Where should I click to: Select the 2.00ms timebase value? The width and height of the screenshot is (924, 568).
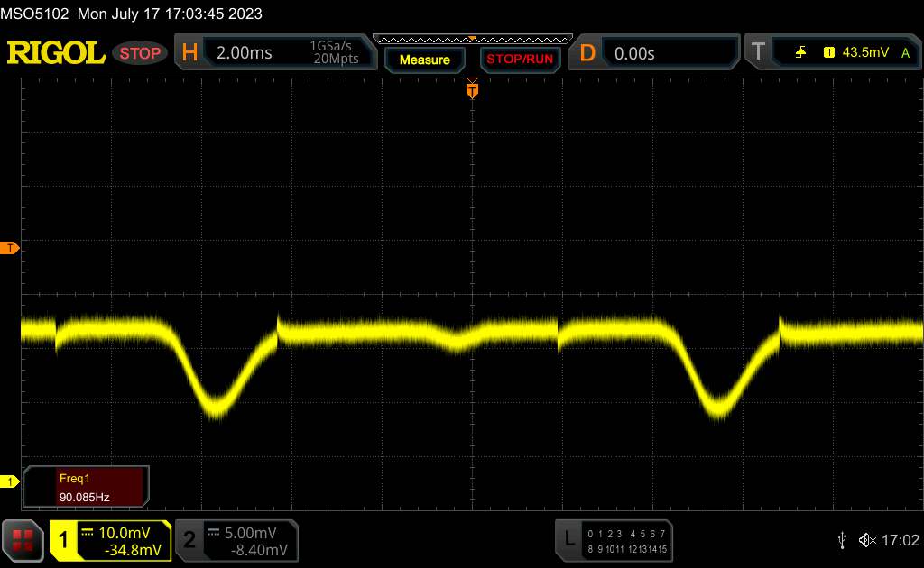click(x=244, y=53)
